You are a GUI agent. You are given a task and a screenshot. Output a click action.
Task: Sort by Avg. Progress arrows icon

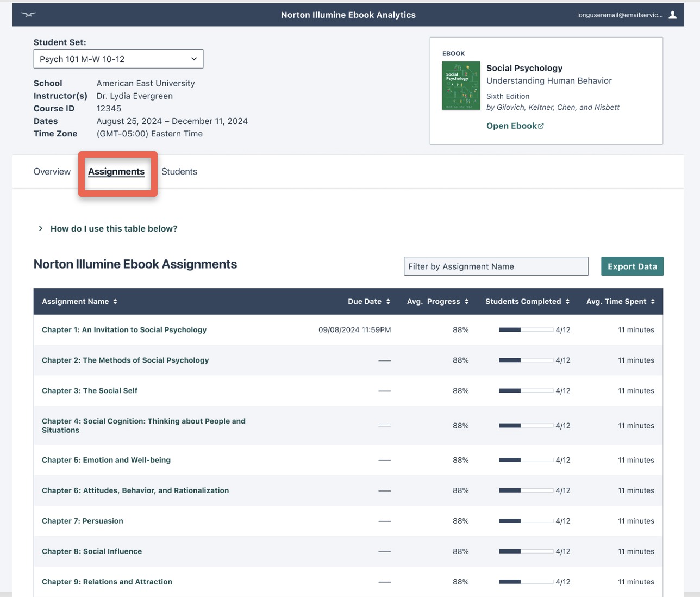tap(466, 302)
